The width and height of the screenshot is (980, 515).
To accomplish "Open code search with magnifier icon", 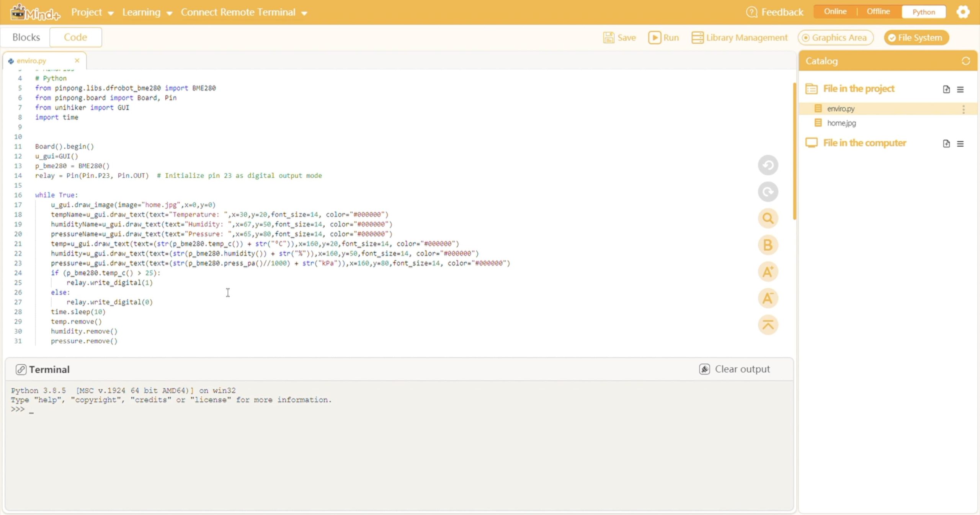I will coord(768,219).
